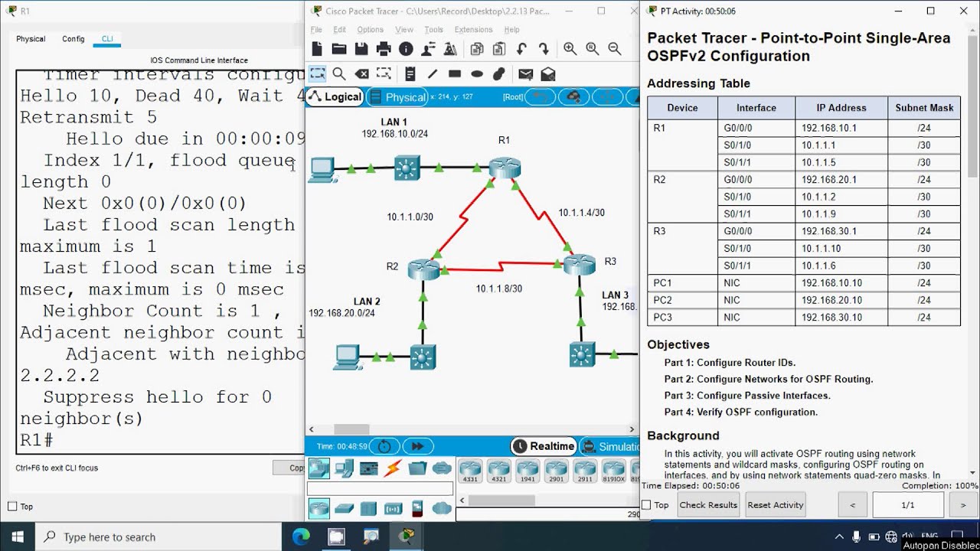Select the Draw Ellipse tool
Viewport: 980px width, 551px height.
pyautogui.click(x=477, y=74)
